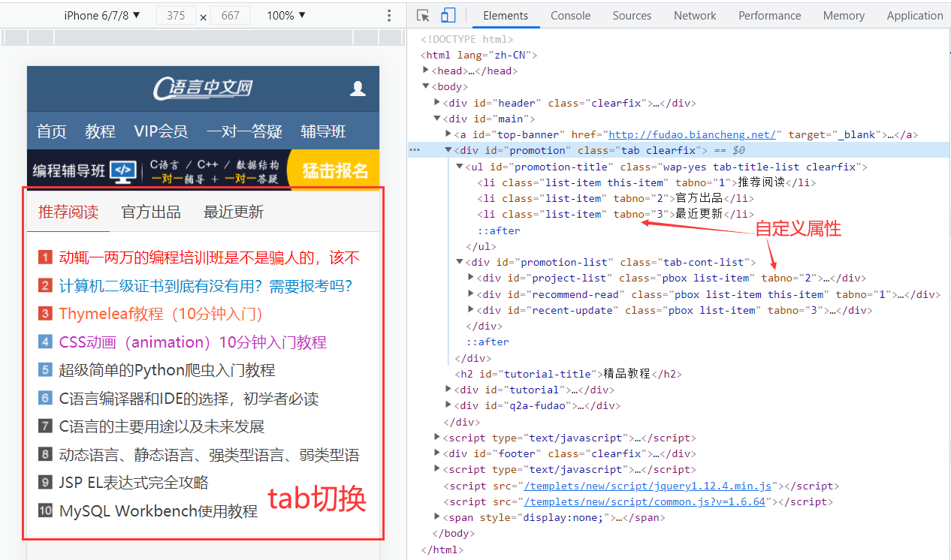Expand the div id tutorial node
This screenshot has height=560, width=951.
(x=449, y=390)
